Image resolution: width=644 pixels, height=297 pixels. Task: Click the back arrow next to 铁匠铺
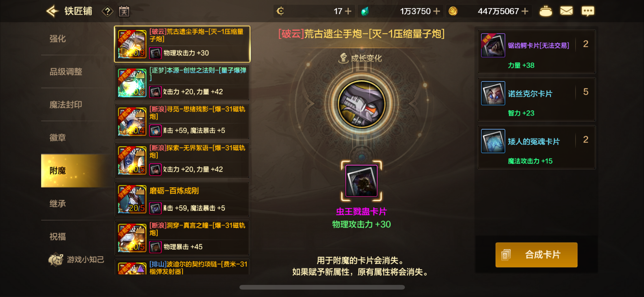point(52,11)
